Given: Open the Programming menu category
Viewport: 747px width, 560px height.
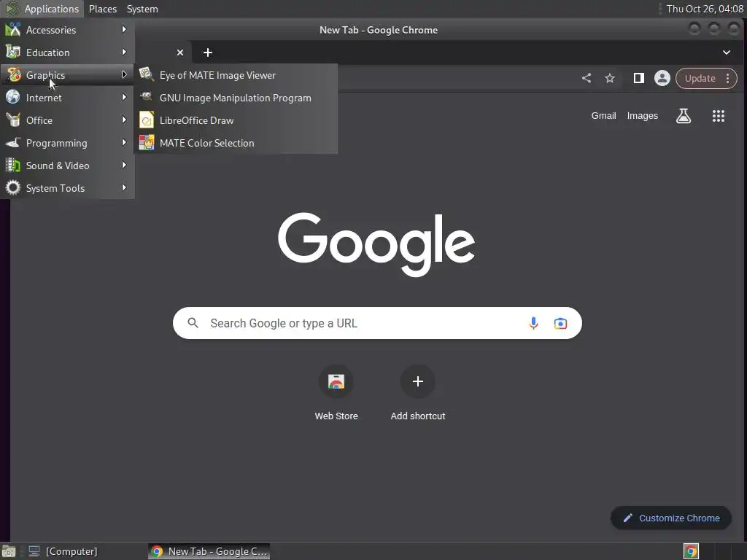Looking at the screenshot, I should click(x=67, y=143).
